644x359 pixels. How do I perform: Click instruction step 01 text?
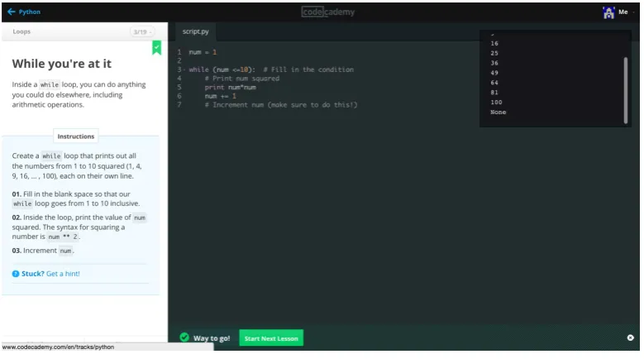(x=76, y=199)
